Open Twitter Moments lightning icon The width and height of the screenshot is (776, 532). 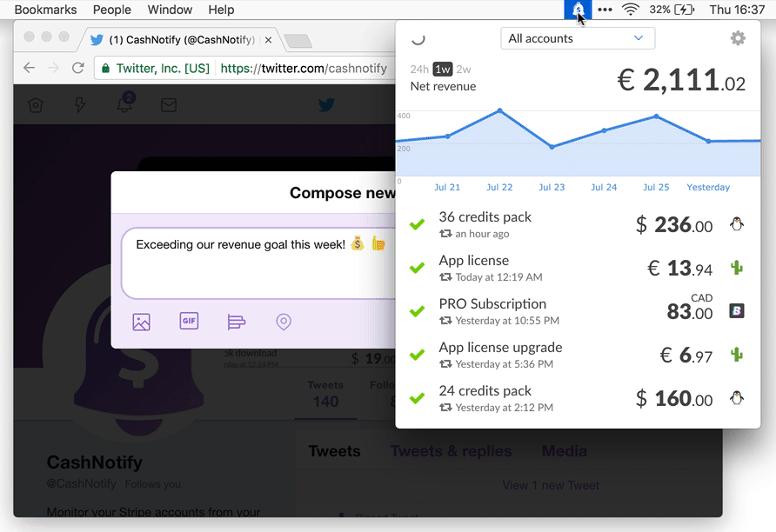tap(80, 105)
